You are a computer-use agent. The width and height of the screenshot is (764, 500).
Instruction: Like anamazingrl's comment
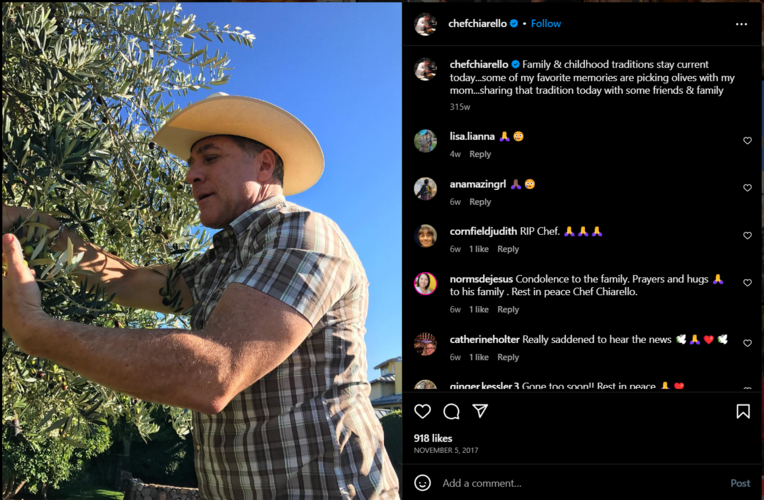[x=747, y=188]
